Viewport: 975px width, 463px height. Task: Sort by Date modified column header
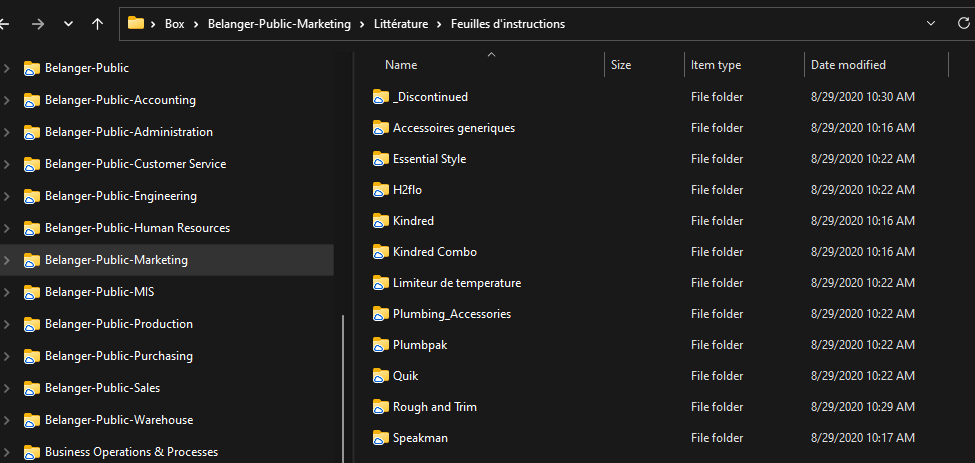coord(848,65)
